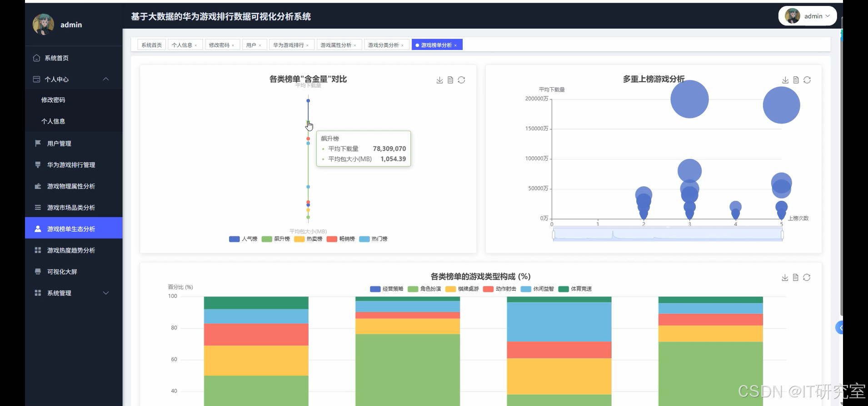Download the 多重上榜游戏分析 chart image
This screenshot has height=406, width=868.
(x=785, y=80)
